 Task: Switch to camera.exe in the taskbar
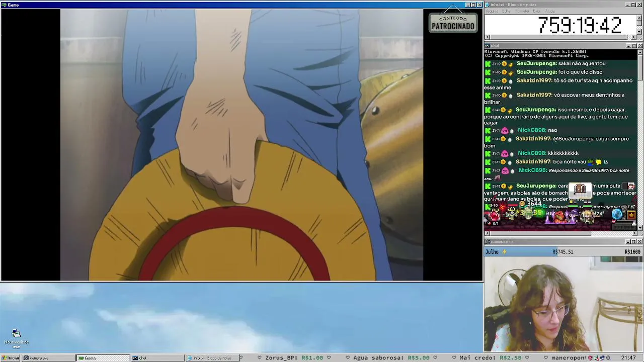coord(48,358)
